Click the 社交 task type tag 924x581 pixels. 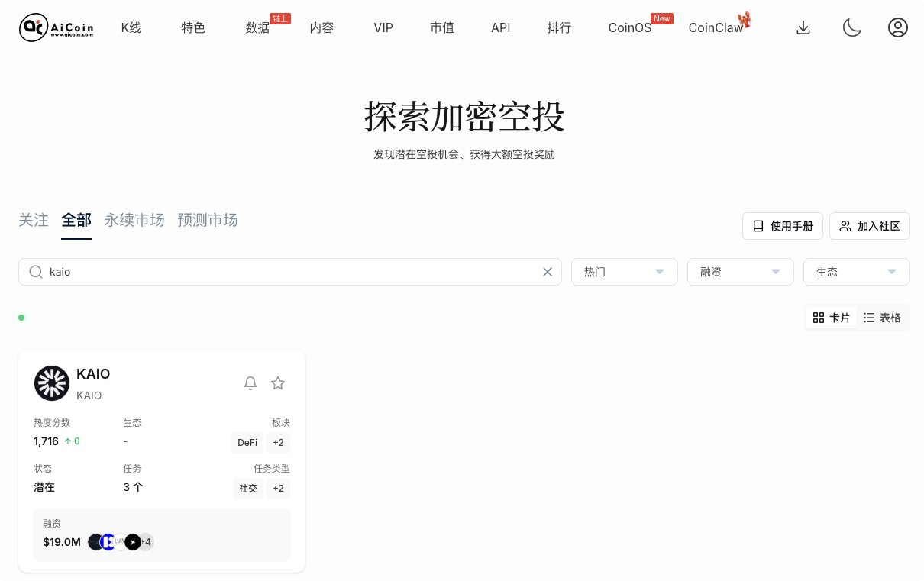pos(248,489)
